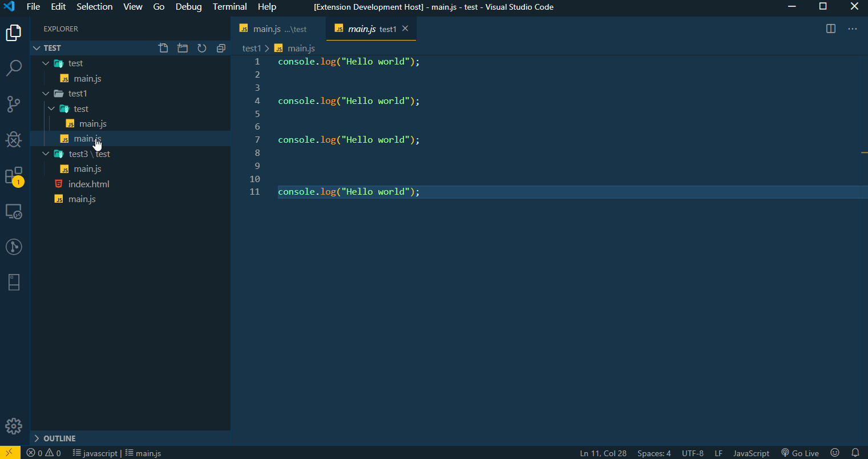This screenshot has height=459, width=868.
Task: Collapse all folders in Explorer
Action: click(221, 48)
